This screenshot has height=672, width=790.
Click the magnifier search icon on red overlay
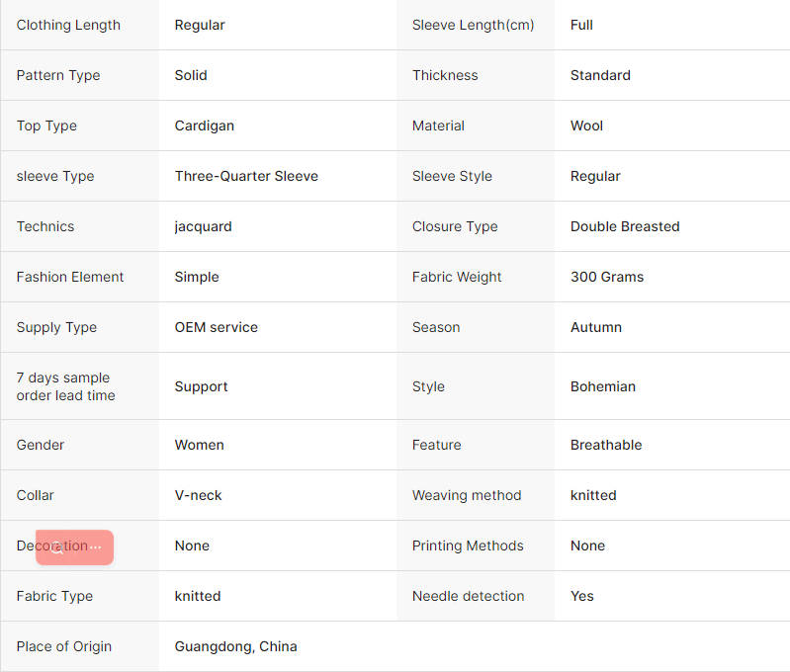click(57, 547)
